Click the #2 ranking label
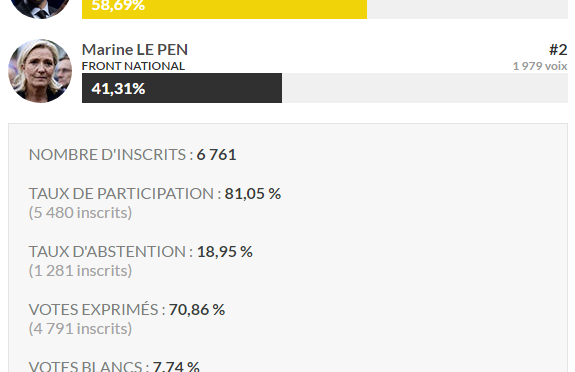The image size is (575, 372). 558,50
